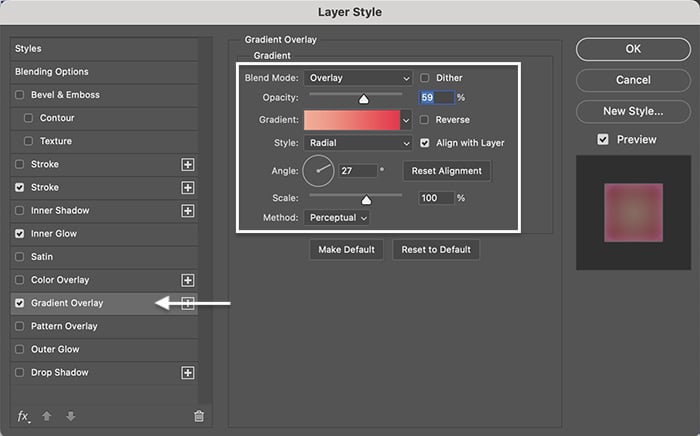Enable the Texture checkbox
Screen dimensions: 700x436
click(29, 141)
